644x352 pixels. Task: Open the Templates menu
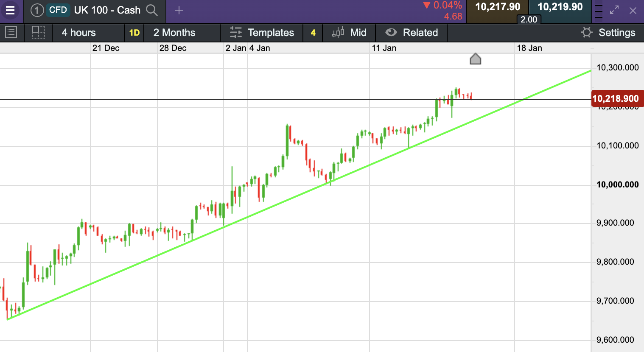pos(262,33)
